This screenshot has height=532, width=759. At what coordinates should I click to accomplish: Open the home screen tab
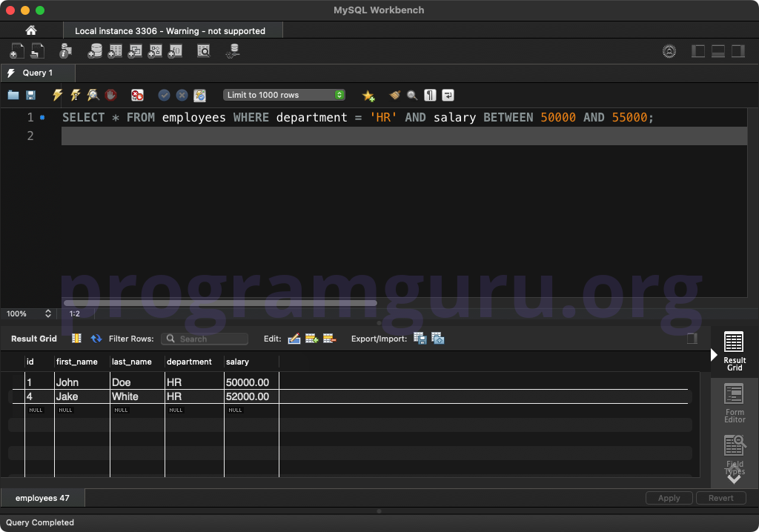coord(31,30)
